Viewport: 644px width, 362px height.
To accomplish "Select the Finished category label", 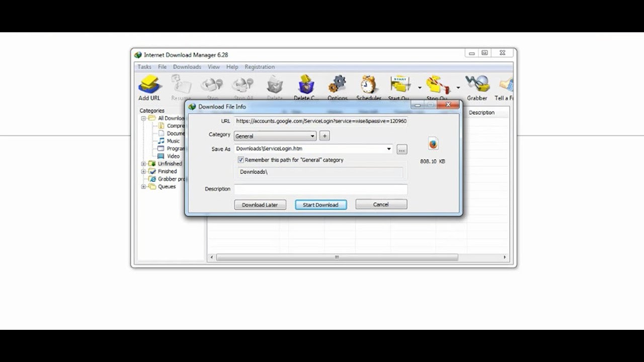I will coord(167,171).
